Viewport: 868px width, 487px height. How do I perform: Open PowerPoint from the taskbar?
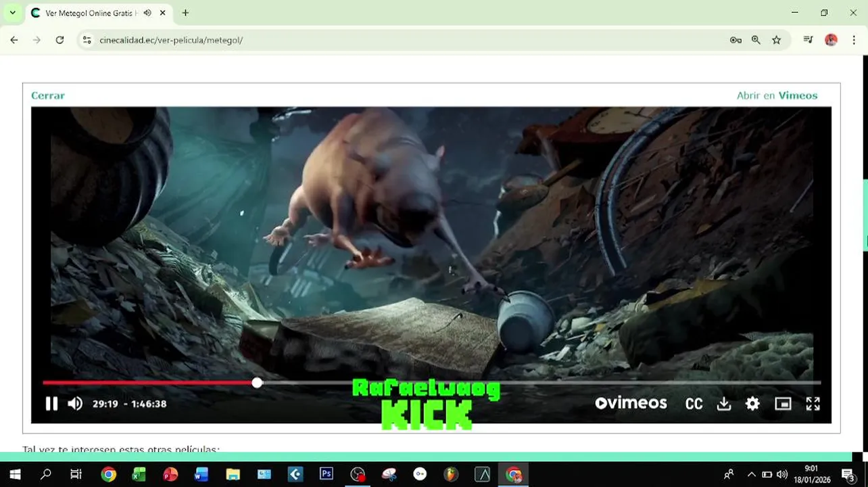pyautogui.click(x=170, y=474)
